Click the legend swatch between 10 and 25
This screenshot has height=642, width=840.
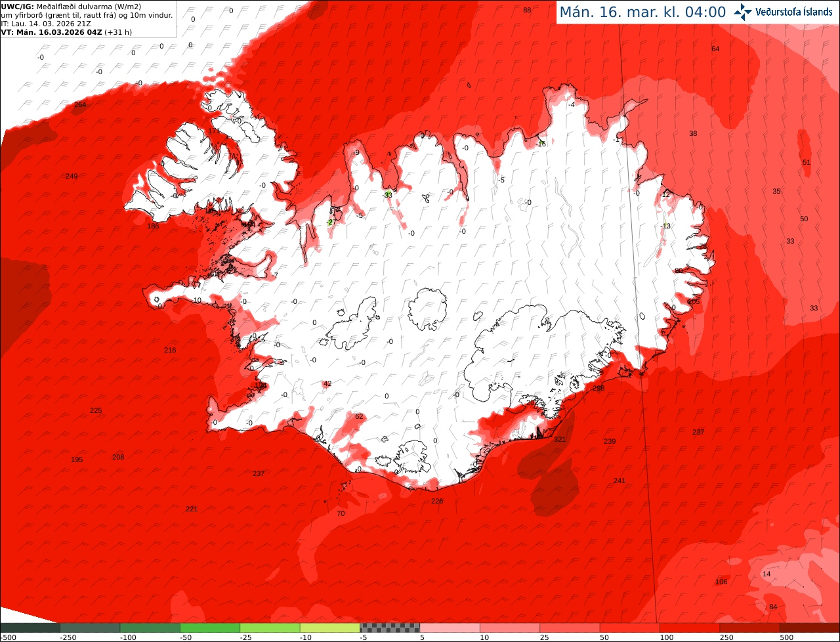(510, 628)
